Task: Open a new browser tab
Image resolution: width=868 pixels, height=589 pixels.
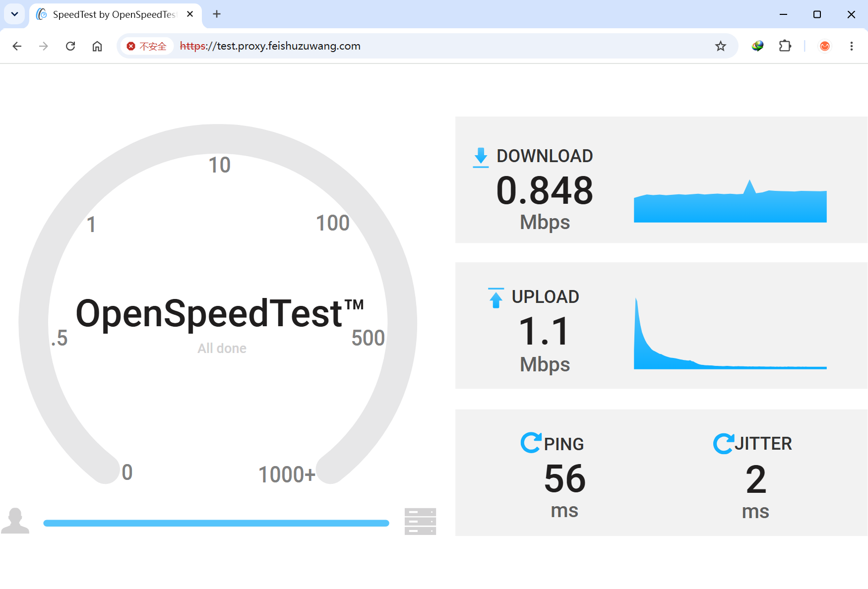Action: coord(217,14)
